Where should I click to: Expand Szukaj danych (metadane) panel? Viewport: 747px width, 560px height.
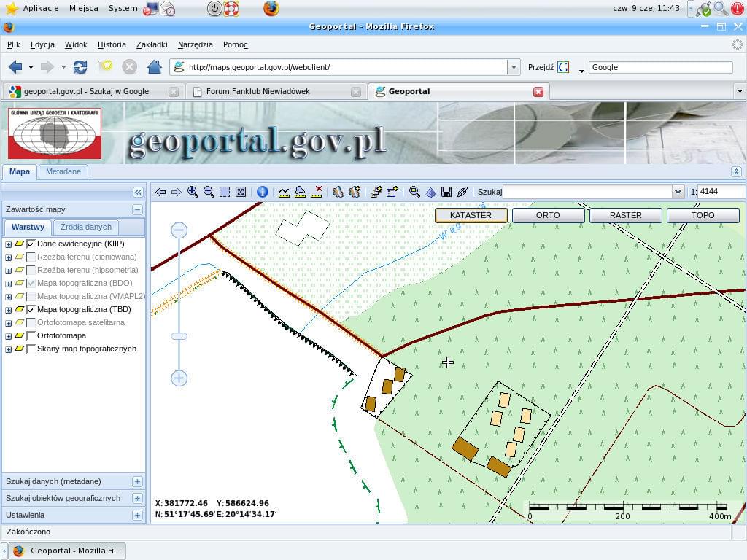pos(137,481)
